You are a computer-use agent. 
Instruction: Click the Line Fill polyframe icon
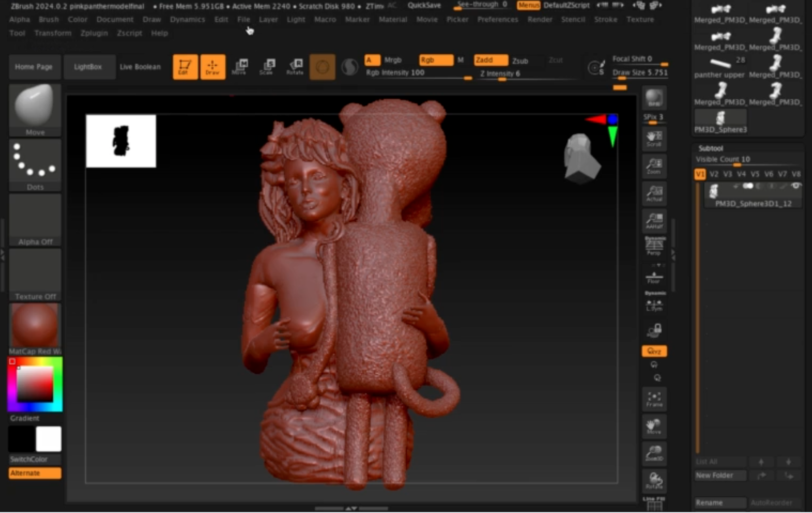coord(654,504)
